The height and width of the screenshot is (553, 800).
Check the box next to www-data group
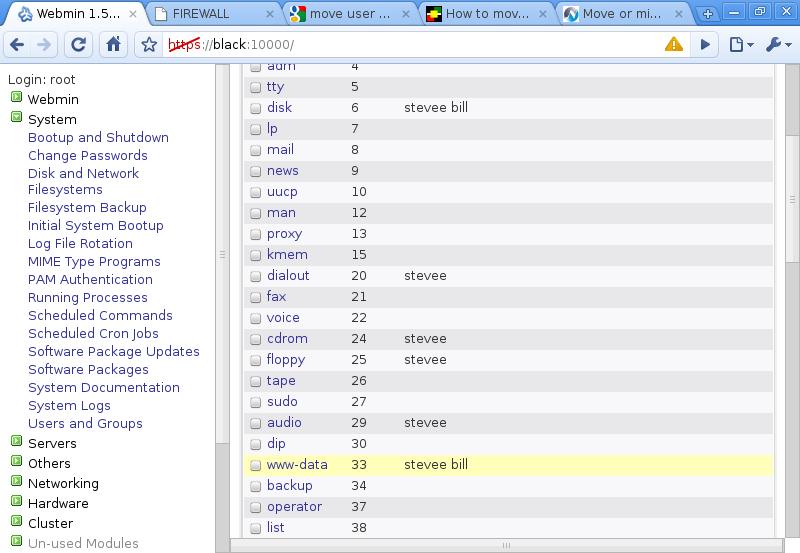pyautogui.click(x=255, y=465)
